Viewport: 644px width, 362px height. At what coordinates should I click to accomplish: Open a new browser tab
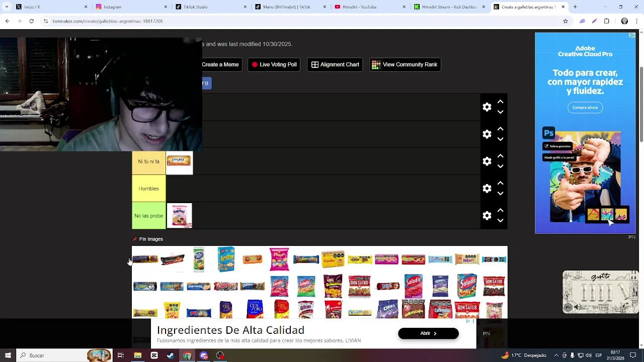(x=575, y=7)
